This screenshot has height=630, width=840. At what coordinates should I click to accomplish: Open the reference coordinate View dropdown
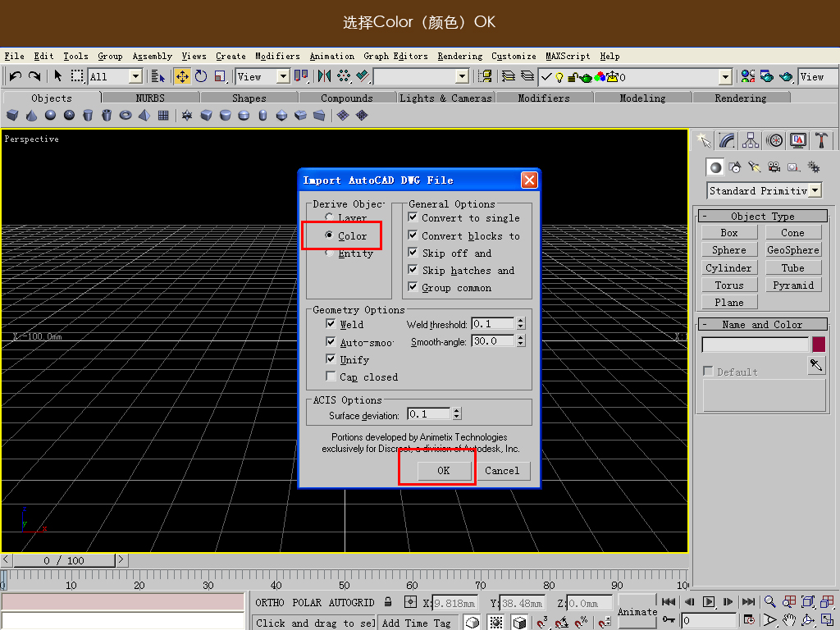(283, 76)
